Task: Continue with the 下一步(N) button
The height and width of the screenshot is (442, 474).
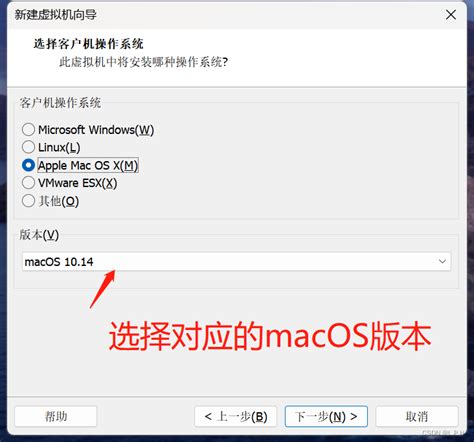Action: (326, 416)
